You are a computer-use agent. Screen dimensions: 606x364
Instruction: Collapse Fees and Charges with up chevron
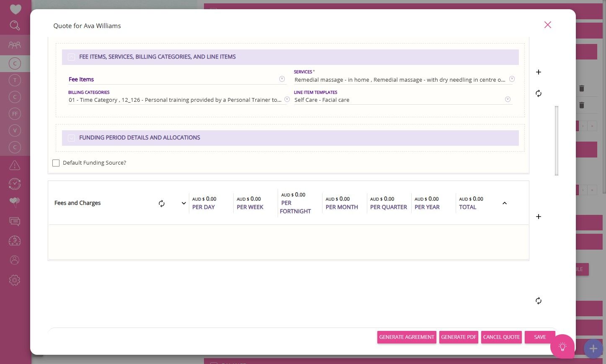[505, 203]
